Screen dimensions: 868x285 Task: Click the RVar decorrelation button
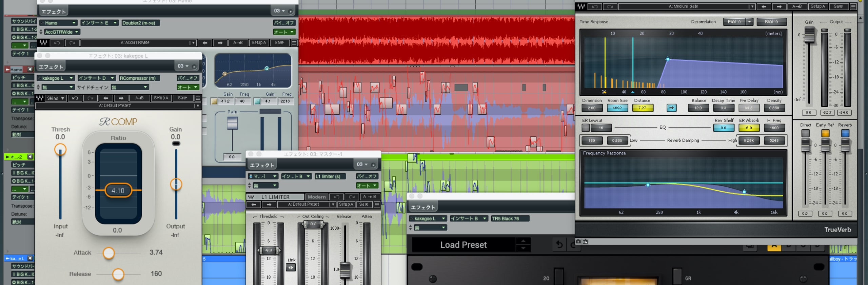[x=771, y=22]
